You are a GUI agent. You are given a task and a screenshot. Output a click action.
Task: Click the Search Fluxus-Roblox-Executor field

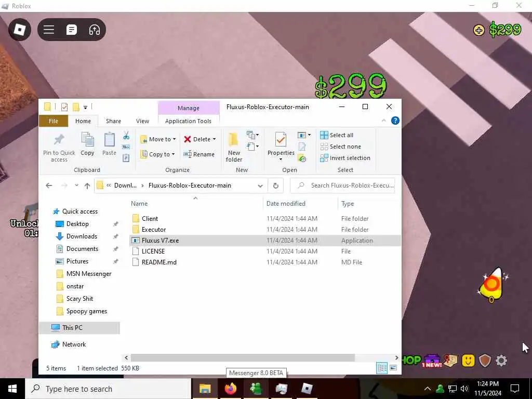(342, 185)
